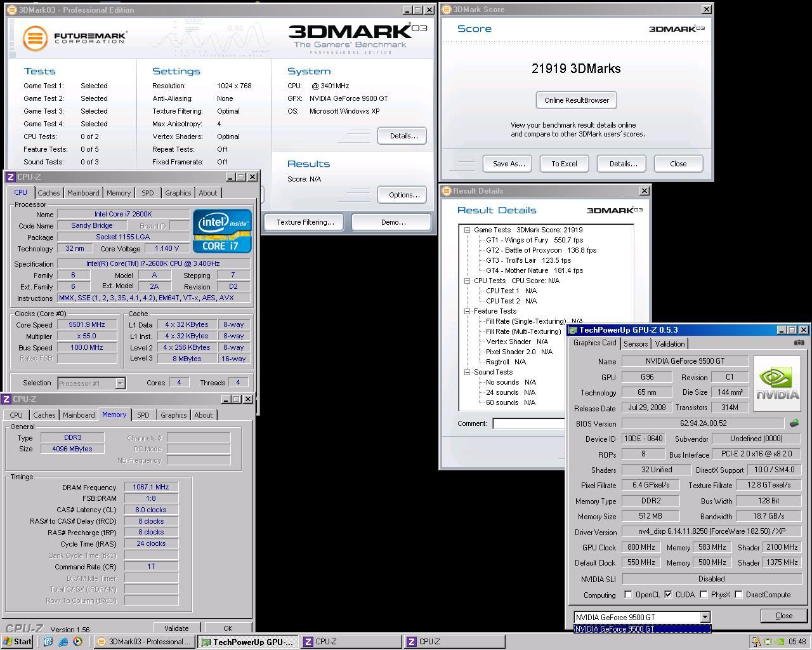Click the Validate button in CPU-Z

coord(176,628)
